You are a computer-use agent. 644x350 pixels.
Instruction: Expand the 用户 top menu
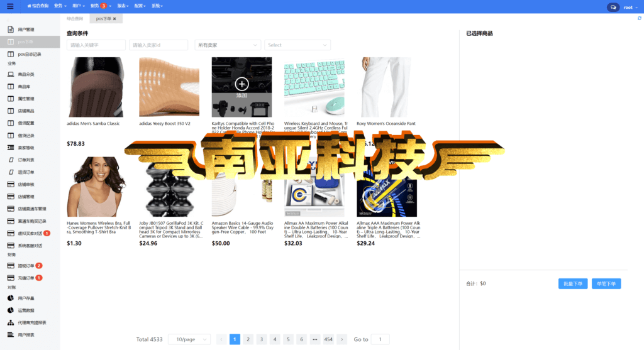79,6
